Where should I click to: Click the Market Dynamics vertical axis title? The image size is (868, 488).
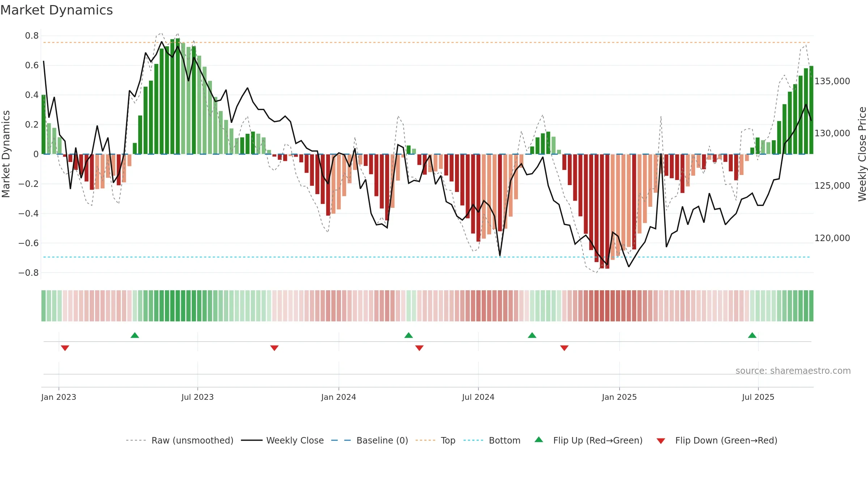pos(6,154)
